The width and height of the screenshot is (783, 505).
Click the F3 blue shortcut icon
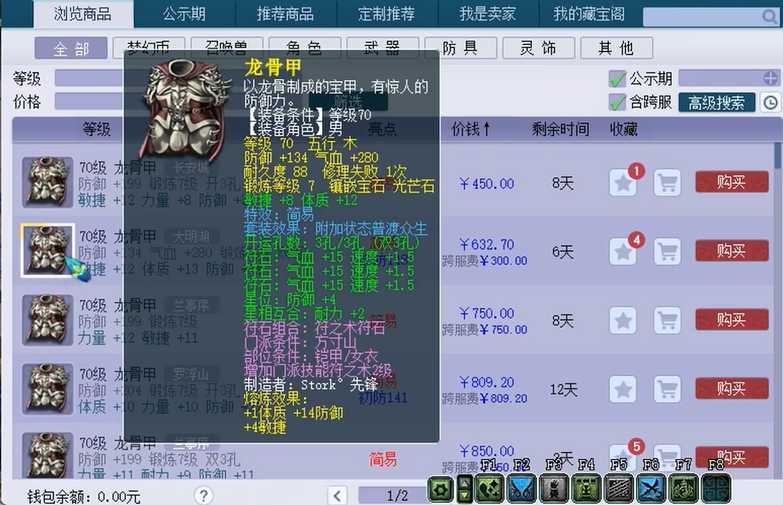click(x=521, y=489)
